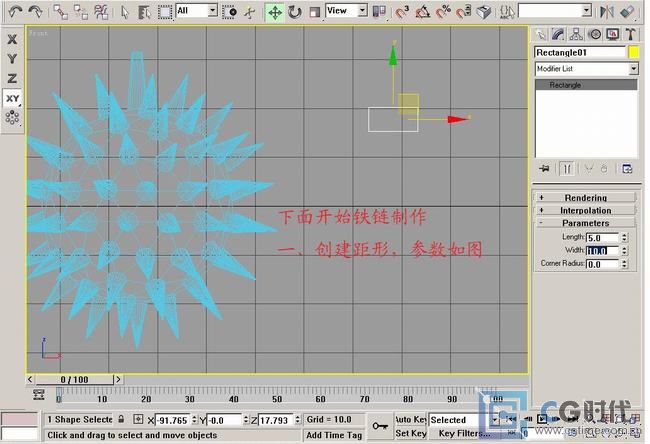The width and height of the screenshot is (650, 444).
Task: Toggle the XY axis constraint
Action: [x=12, y=98]
